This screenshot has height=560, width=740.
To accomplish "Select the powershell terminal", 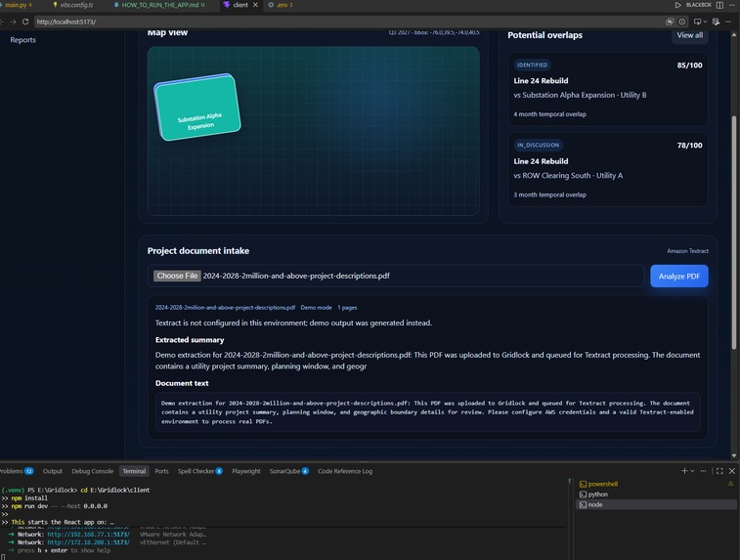I will (603, 484).
